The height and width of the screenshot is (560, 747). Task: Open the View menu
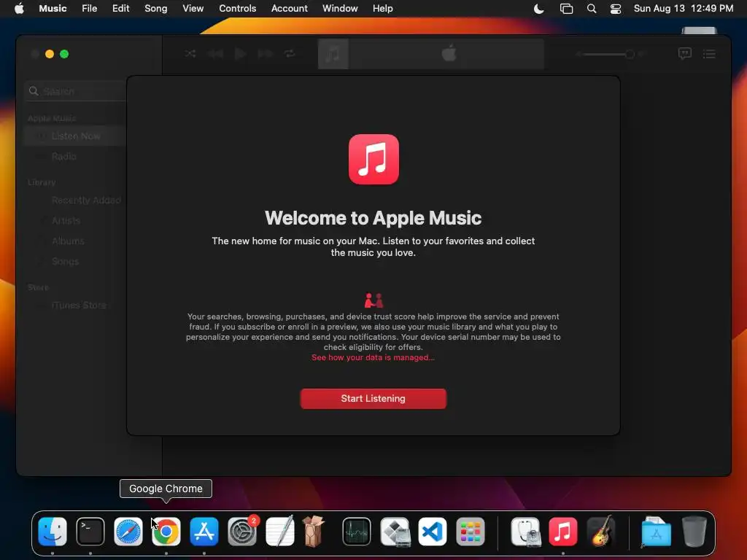(x=193, y=9)
